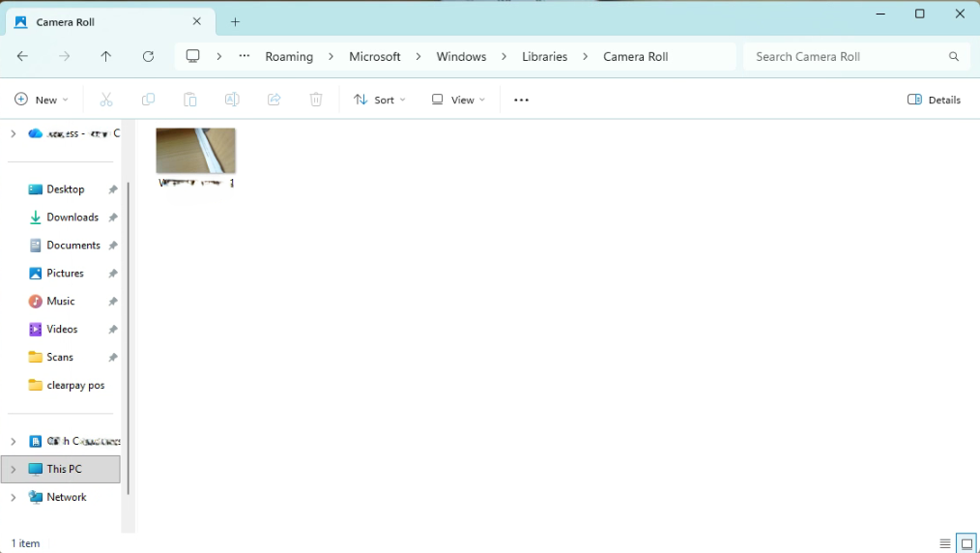Click the Forward navigation arrow
Viewport: 980px width, 553px height.
(x=65, y=56)
